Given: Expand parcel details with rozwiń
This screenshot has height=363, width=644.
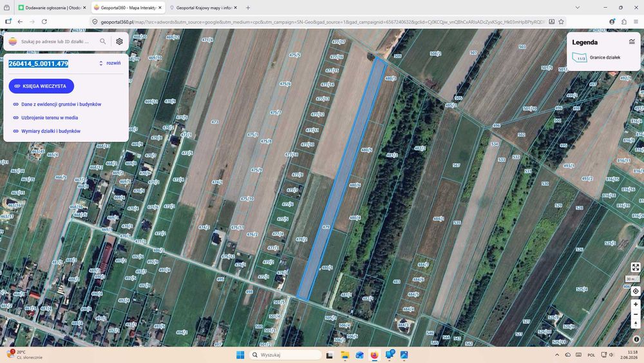Looking at the screenshot, I should (x=110, y=63).
